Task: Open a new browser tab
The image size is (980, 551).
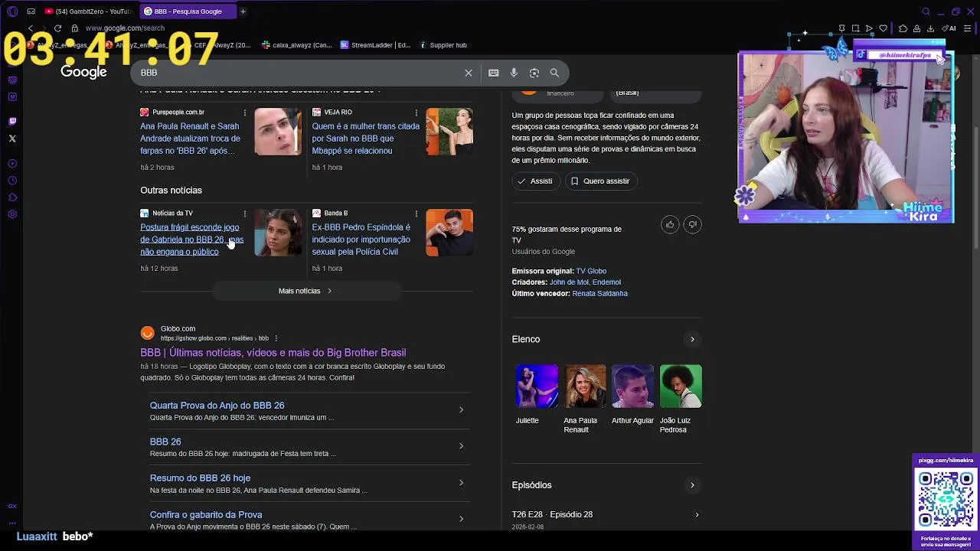Action: click(243, 11)
